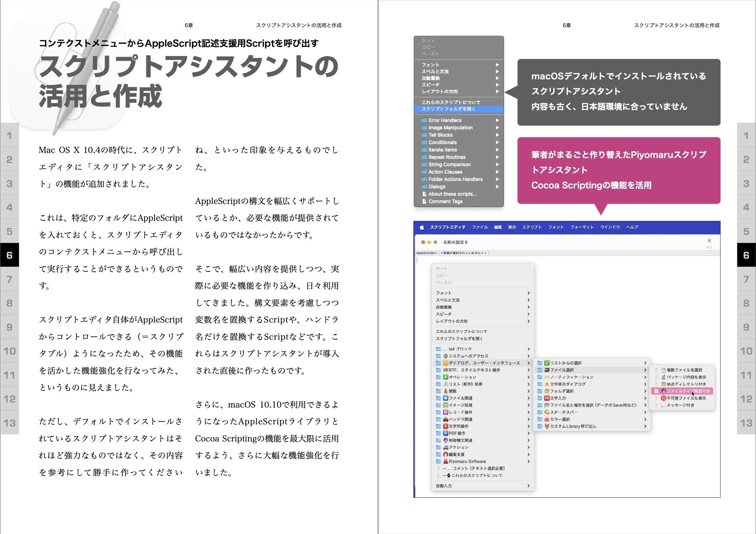Click the Apple logo in the menu bar
This screenshot has height=534, width=756.
(422, 227)
